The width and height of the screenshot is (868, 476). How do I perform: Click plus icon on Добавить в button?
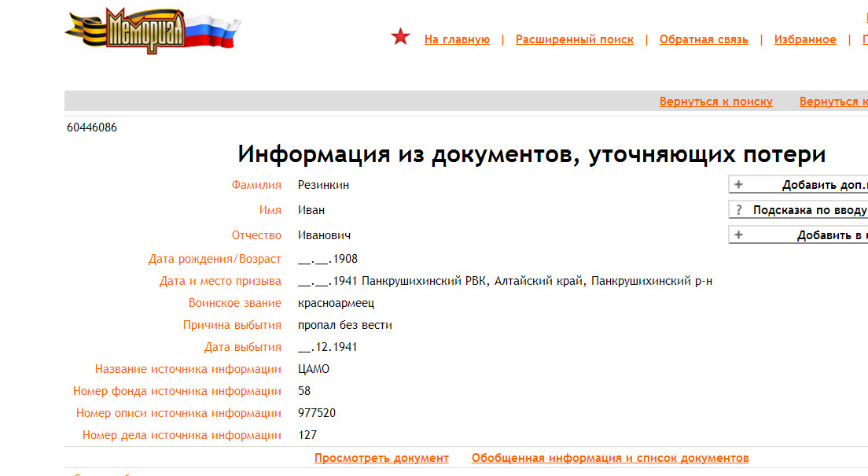click(738, 235)
